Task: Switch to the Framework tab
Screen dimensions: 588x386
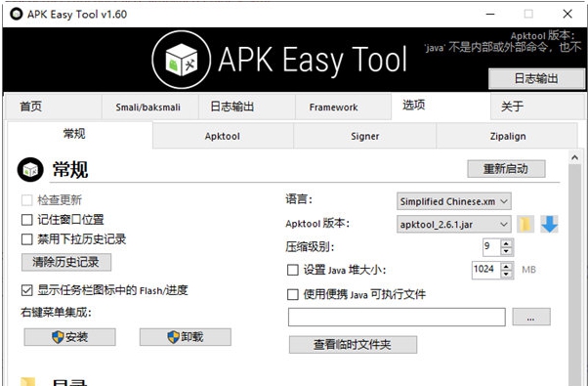Action: point(343,107)
